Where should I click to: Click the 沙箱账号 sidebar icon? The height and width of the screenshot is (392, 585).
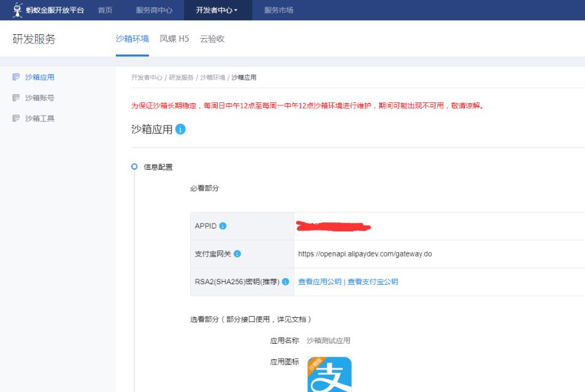click(x=16, y=98)
